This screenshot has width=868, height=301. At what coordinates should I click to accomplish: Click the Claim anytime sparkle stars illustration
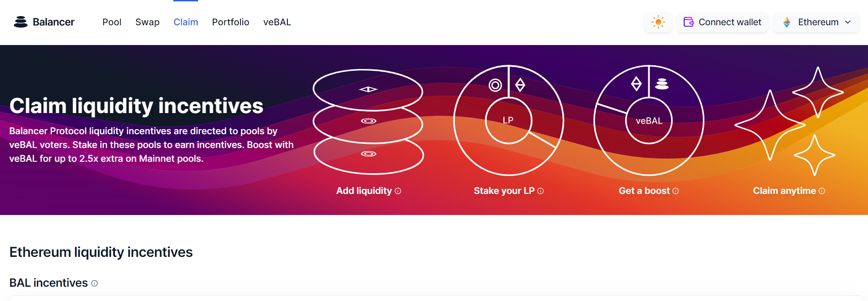789,121
